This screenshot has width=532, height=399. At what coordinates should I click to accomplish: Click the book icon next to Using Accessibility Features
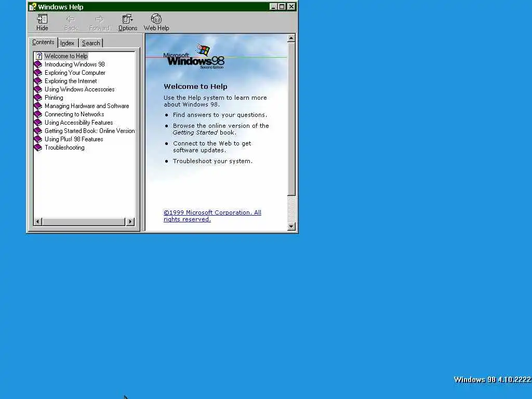[x=38, y=123]
